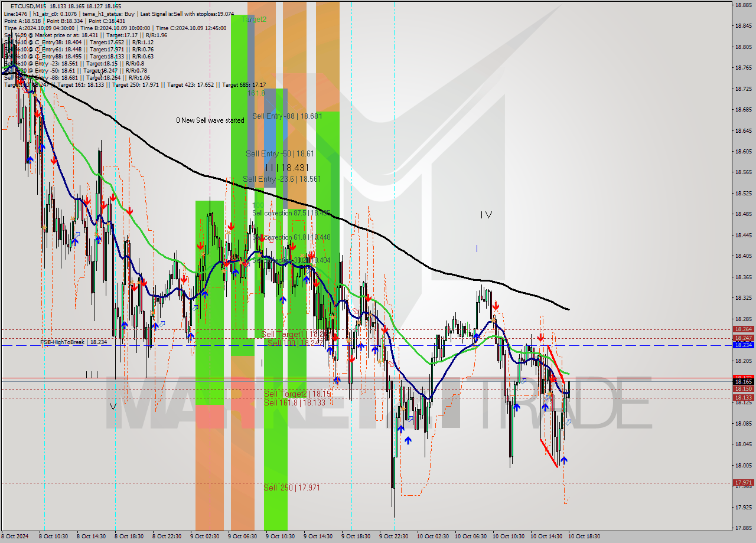Select 'Sell Entry -23.6 | 18.561' label

(x=282, y=179)
